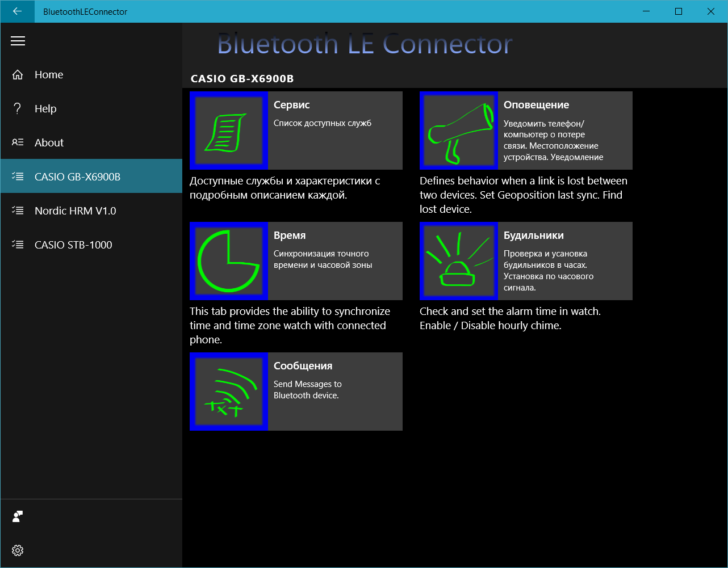Image resolution: width=728 pixels, height=568 pixels.
Task: Click 'Уведомить телефон/ компьютер' description text
Action: pos(554,140)
